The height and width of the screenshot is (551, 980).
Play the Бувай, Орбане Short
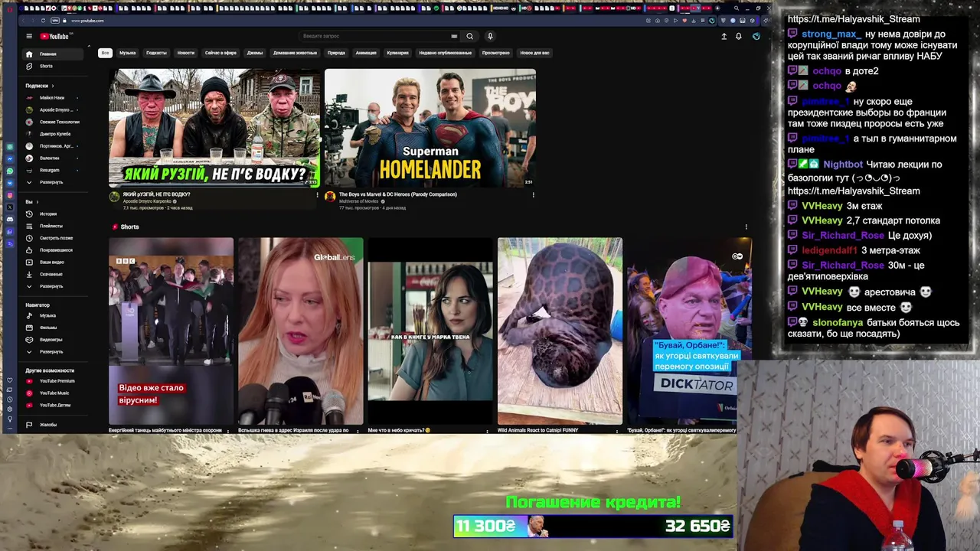click(x=689, y=331)
